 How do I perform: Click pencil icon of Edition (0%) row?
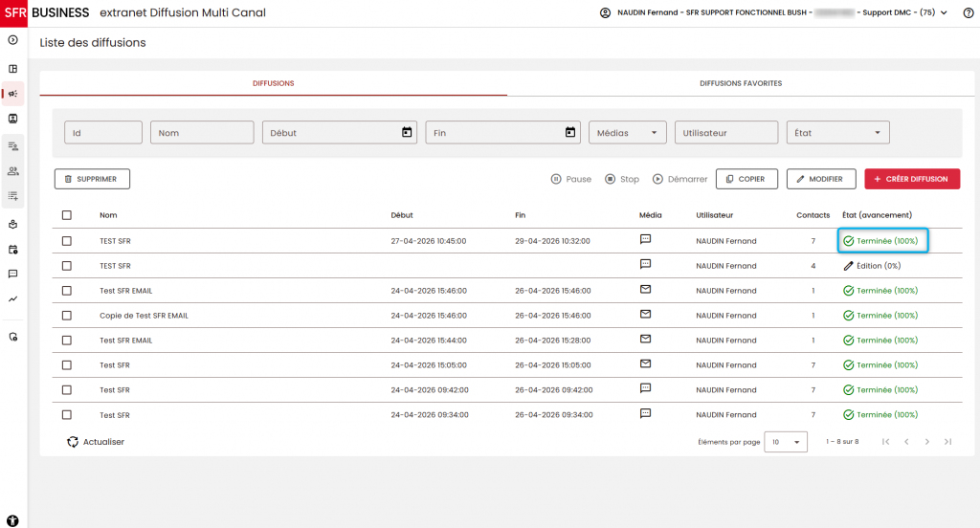(x=848, y=266)
